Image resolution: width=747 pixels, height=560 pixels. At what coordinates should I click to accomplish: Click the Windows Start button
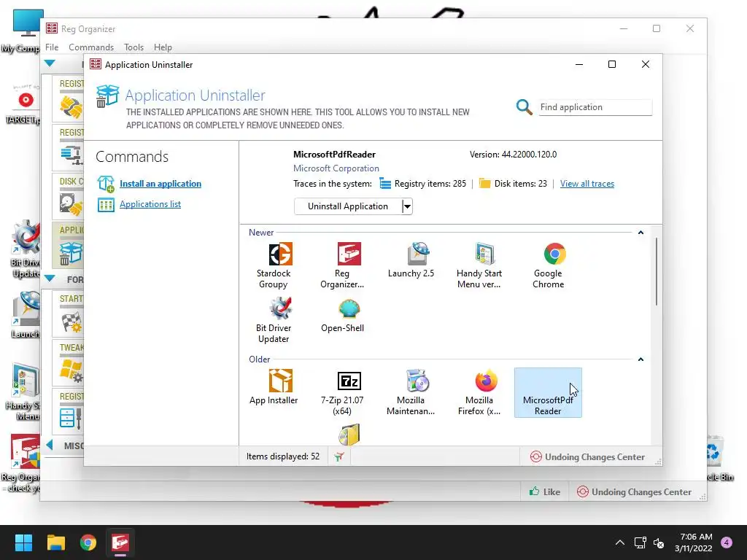pos(23,542)
